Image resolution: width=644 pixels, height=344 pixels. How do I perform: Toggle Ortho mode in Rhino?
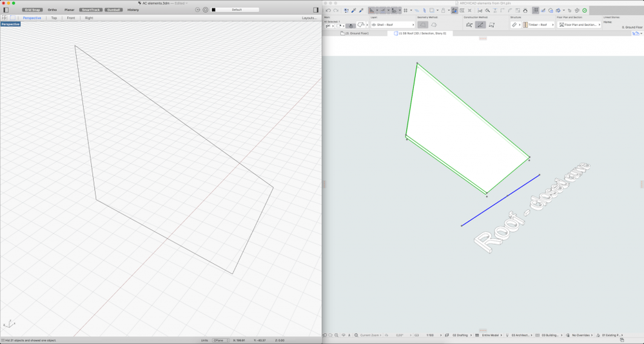pyautogui.click(x=52, y=10)
